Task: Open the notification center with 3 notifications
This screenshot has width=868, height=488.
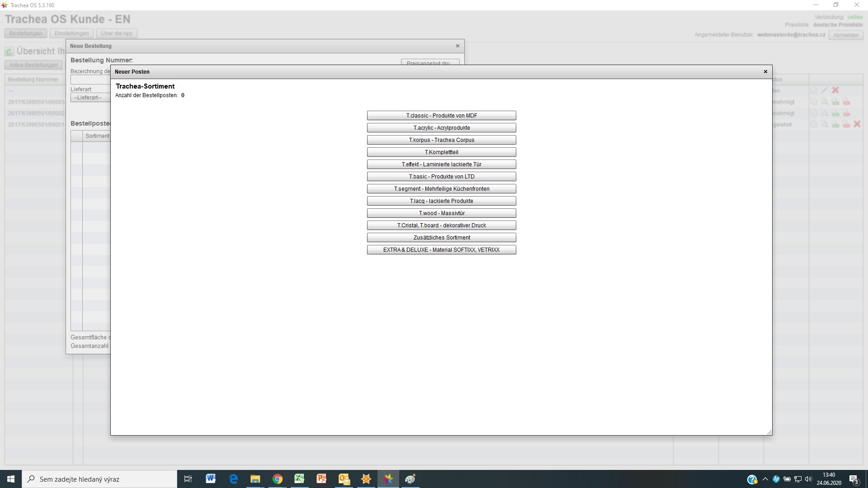Action: [854, 479]
